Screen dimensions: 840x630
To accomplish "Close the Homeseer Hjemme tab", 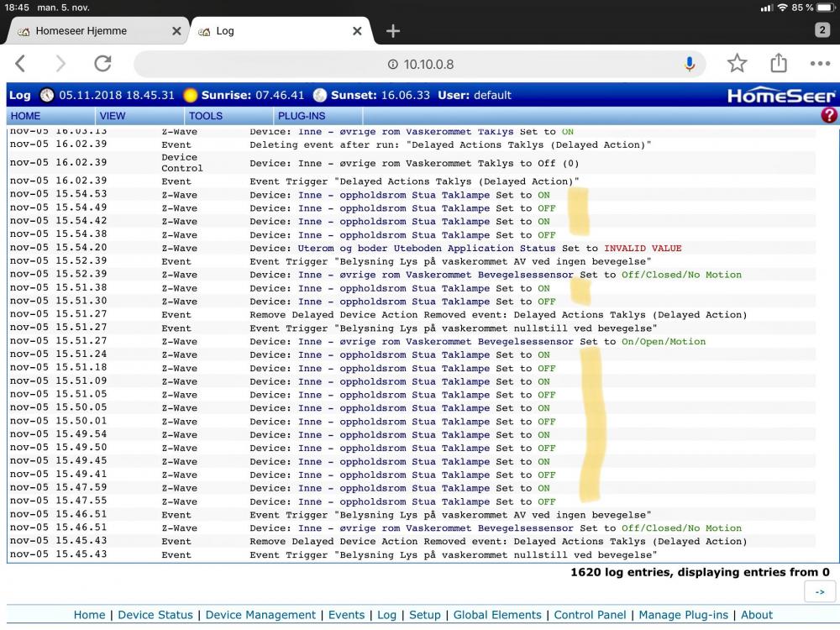I will point(176,31).
